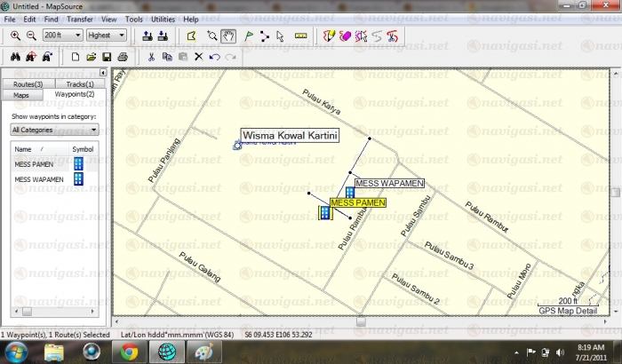
Task: Open Google Chrome from the taskbar
Action: point(129,352)
